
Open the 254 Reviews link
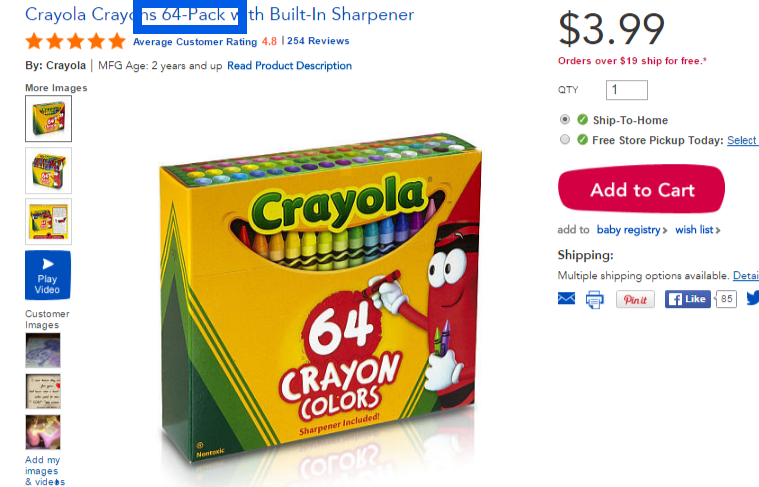[318, 41]
